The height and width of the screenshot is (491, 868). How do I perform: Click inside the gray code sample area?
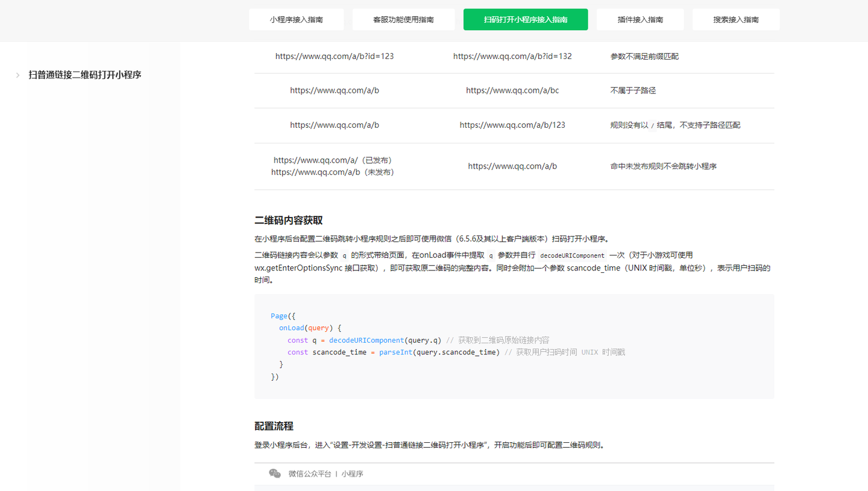pos(513,346)
